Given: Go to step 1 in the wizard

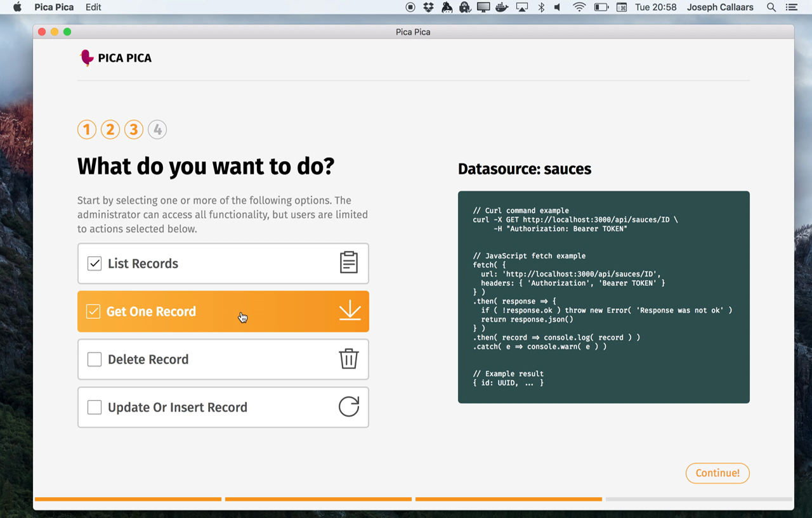Looking at the screenshot, I should pos(87,130).
